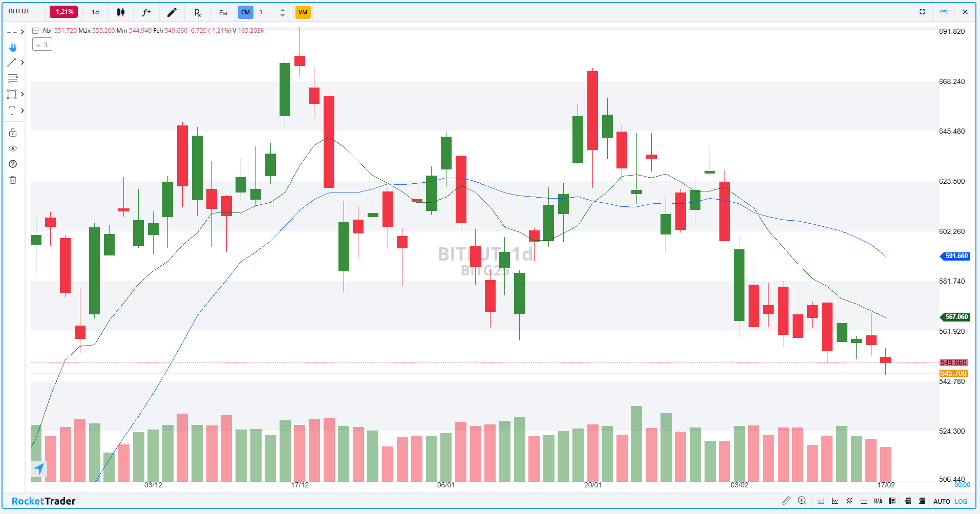This screenshot has width=980, height=514.
Task: Open the f+ indicators menu
Action: click(x=146, y=12)
